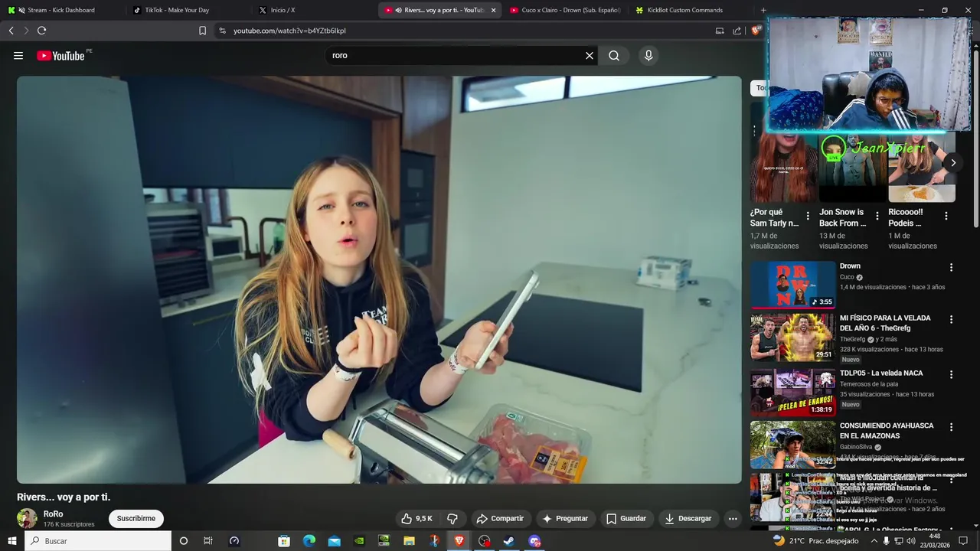Open File Explorer from the taskbar
980x551 pixels.
pos(410,541)
